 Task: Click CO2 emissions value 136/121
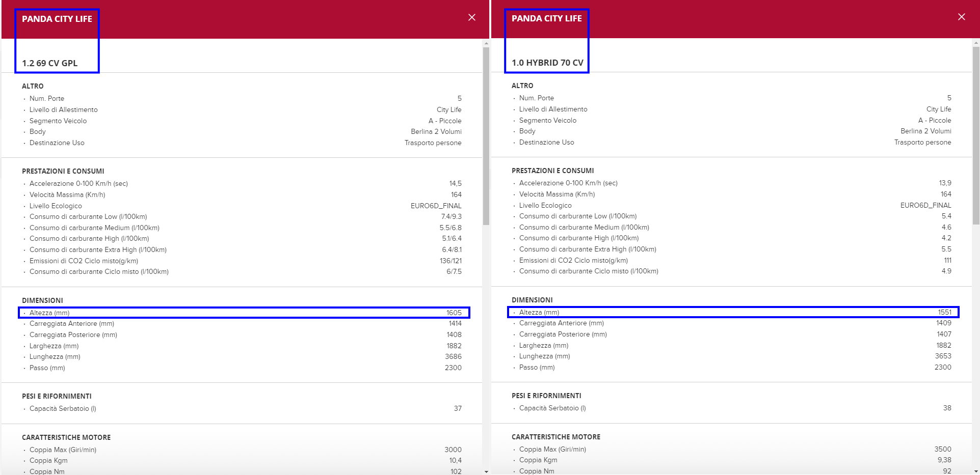pyautogui.click(x=451, y=261)
